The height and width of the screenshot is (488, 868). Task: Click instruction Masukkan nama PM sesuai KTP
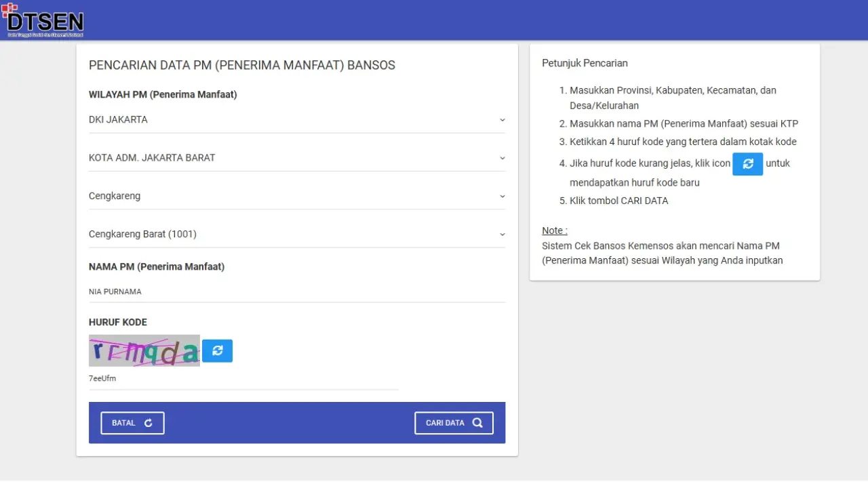click(684, 124)
